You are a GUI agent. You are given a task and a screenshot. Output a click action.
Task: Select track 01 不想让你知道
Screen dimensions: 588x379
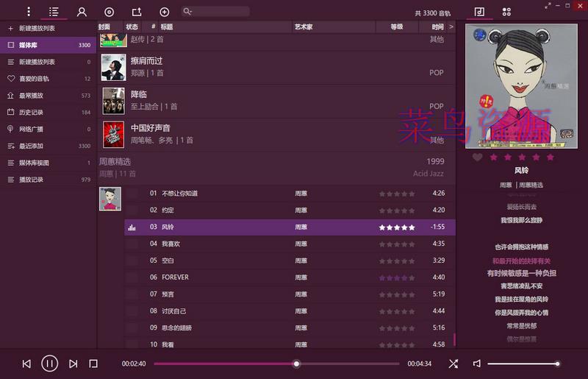(x=290, y=194)
